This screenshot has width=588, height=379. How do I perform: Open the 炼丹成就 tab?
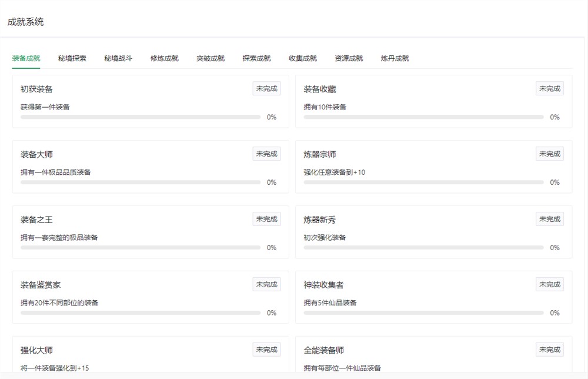tap(395, 58)
